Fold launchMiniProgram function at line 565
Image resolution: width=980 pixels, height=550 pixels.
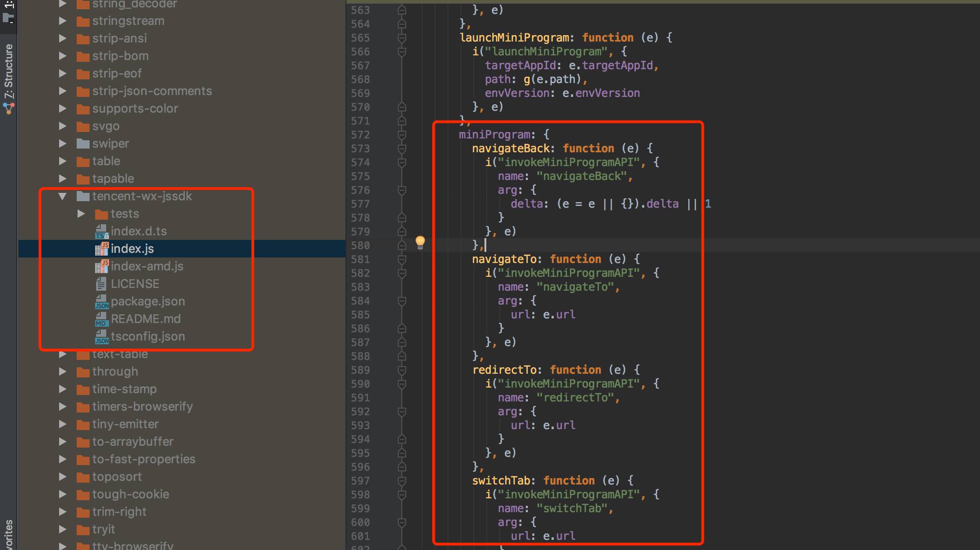click(402, 38)
